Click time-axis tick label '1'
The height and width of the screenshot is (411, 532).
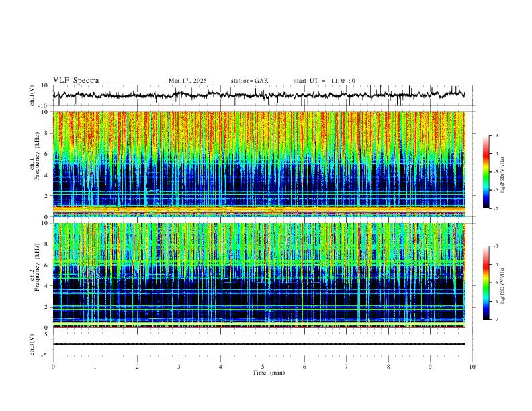pos(95,367)
